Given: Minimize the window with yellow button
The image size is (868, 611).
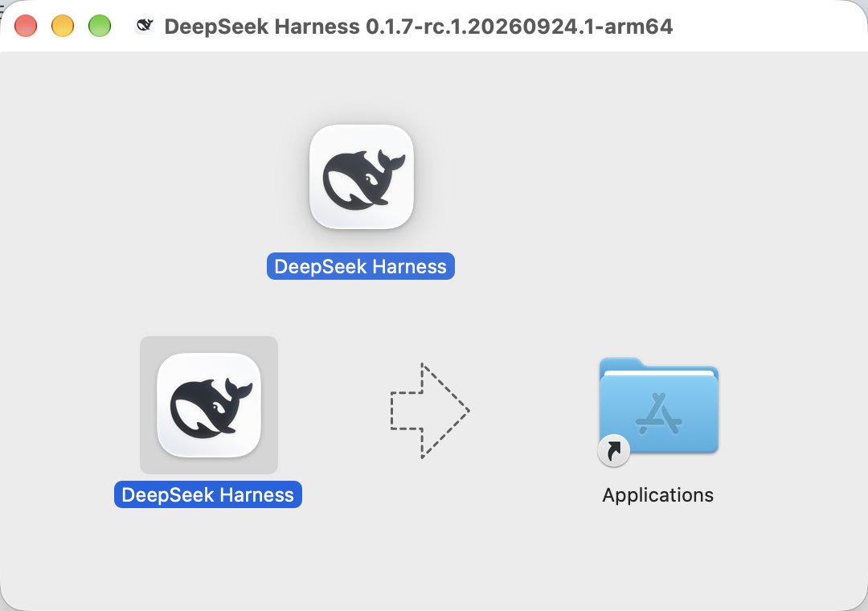Looking at the screenshot, I should click(63, 26).
